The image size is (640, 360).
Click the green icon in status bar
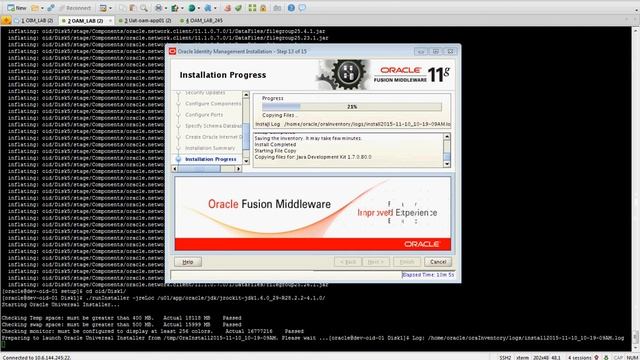click(x=606, y=357)
